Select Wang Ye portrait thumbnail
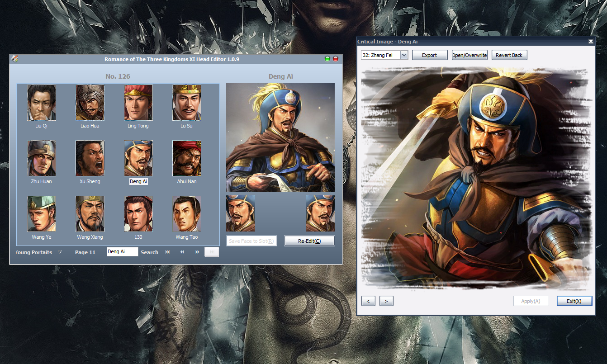This screenshot has width=607, height=364. click(41, 214)
